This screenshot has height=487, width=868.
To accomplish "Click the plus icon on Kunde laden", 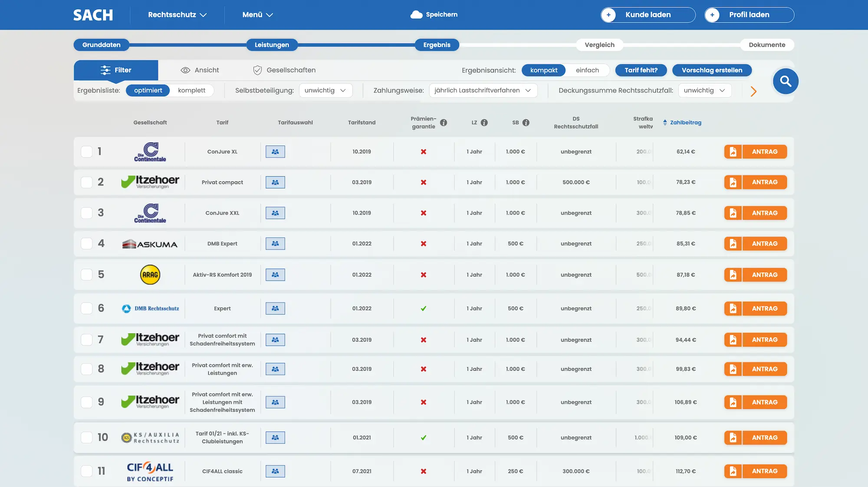I will tap(608, 15).
